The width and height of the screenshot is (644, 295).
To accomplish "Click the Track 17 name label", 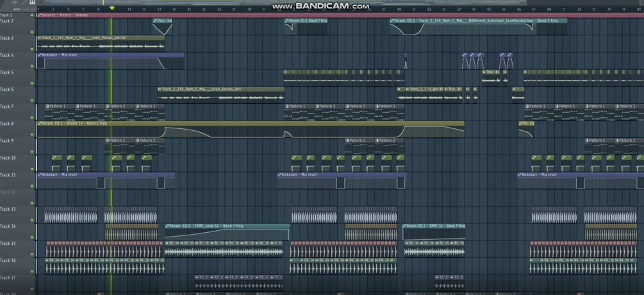I will tap(8, 278).
